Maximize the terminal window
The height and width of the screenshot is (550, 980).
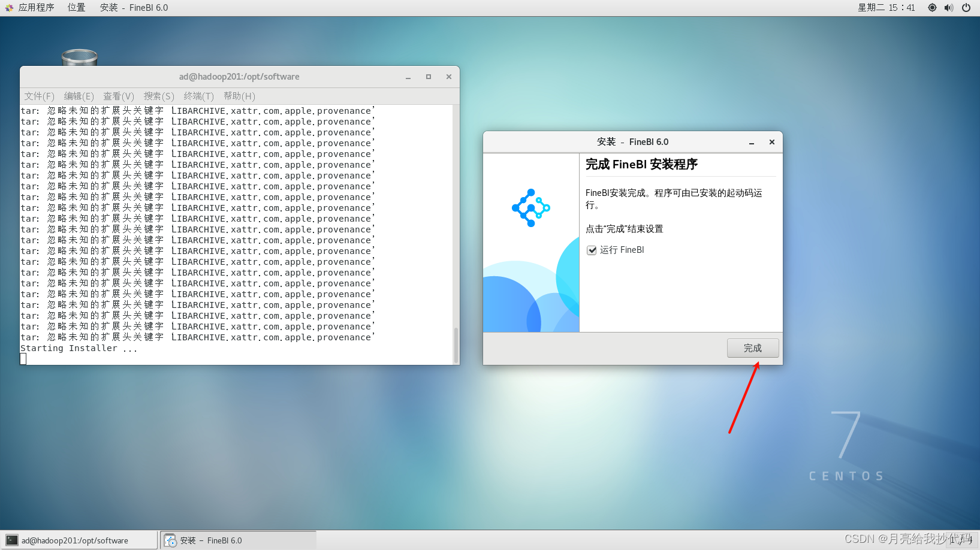pyautogui.click(x=429, y=77)
